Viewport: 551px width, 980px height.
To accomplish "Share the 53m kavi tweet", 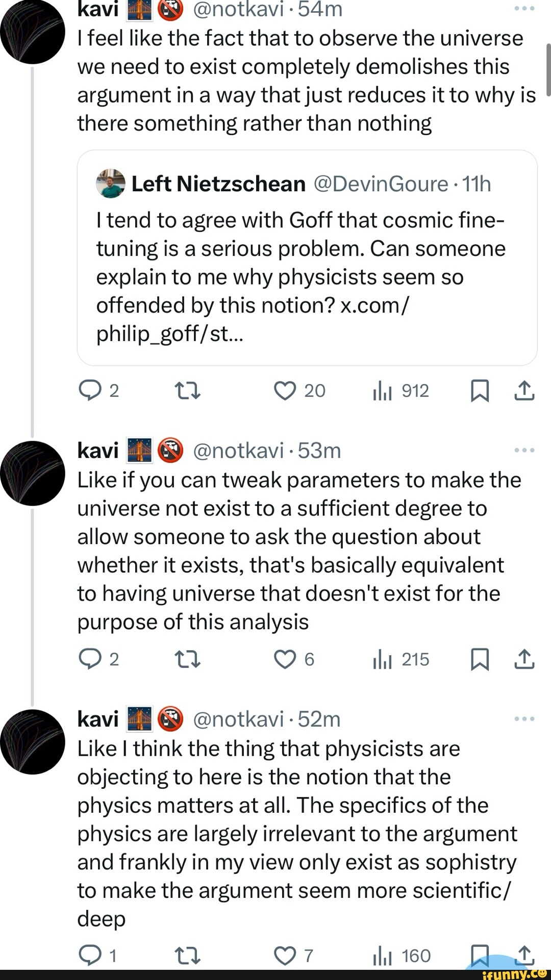I will click(x=524, y=659).
